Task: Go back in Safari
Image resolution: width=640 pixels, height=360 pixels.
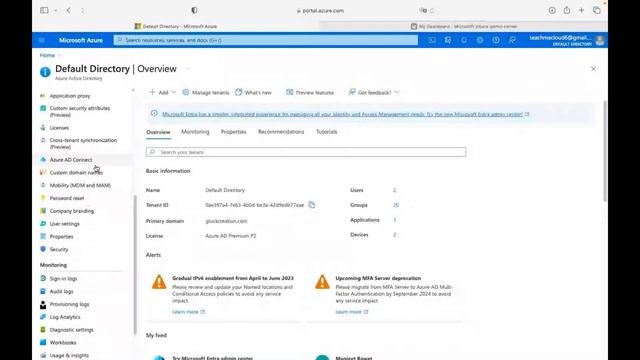Action: 69,11
